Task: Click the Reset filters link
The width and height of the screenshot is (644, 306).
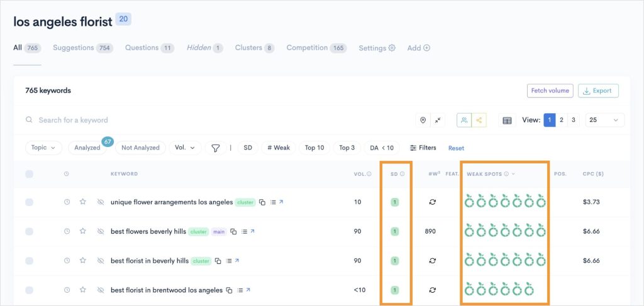Action: click(x=456, y=148)
